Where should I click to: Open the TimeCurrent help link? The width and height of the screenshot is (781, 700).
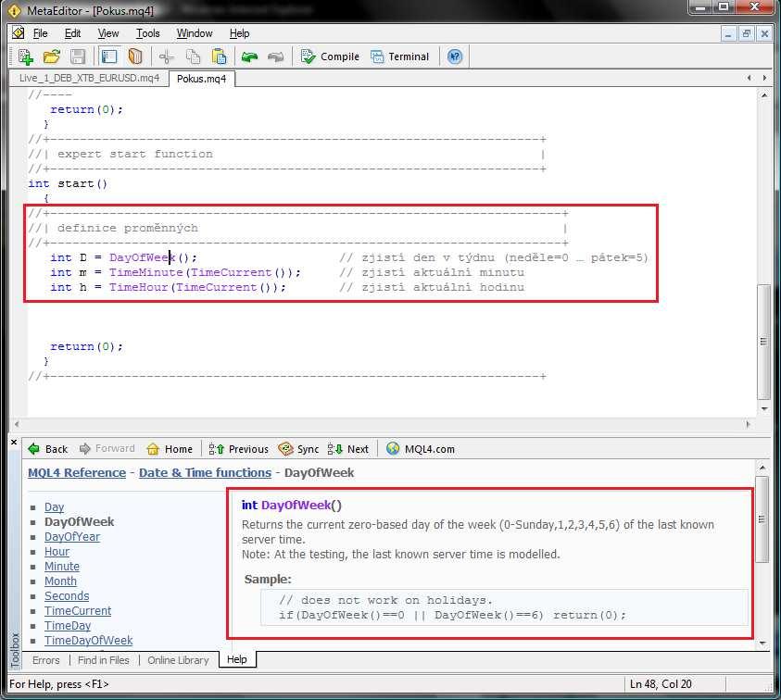(x=78, y=611)
